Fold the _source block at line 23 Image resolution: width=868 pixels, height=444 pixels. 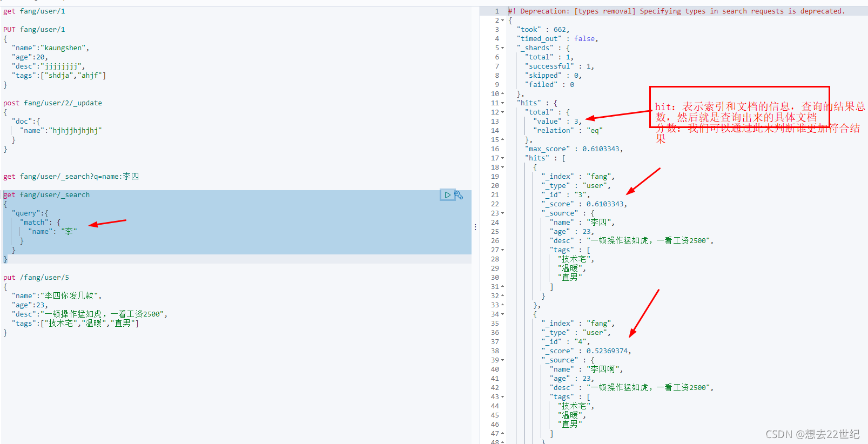[x=503, y=213]
